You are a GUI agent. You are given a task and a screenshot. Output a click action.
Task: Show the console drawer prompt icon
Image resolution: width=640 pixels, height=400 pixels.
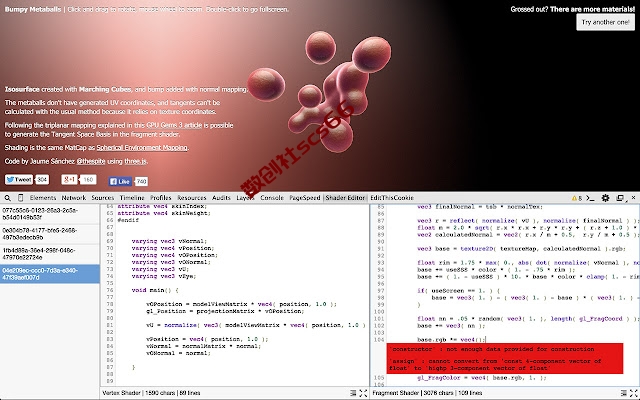[x=590, y=198]
